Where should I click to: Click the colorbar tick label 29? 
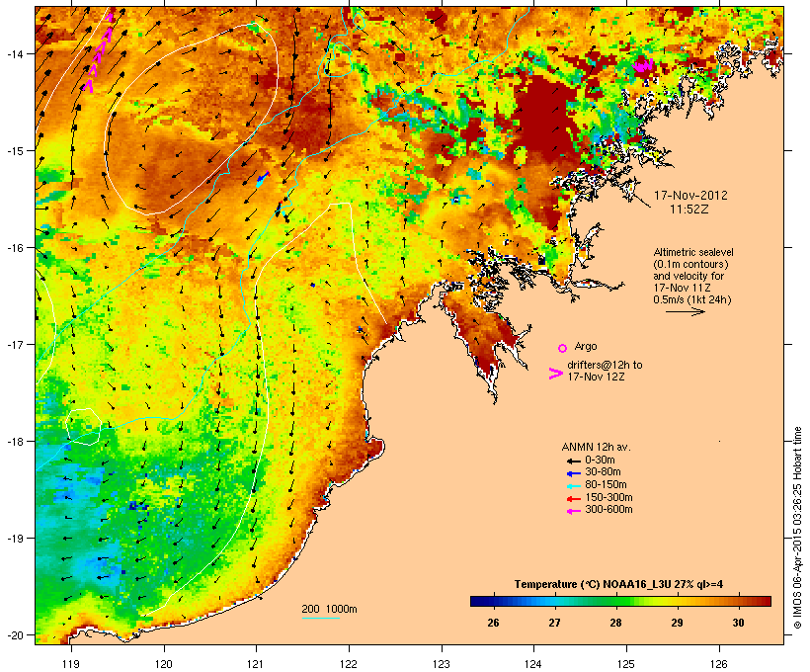[678, 623]
